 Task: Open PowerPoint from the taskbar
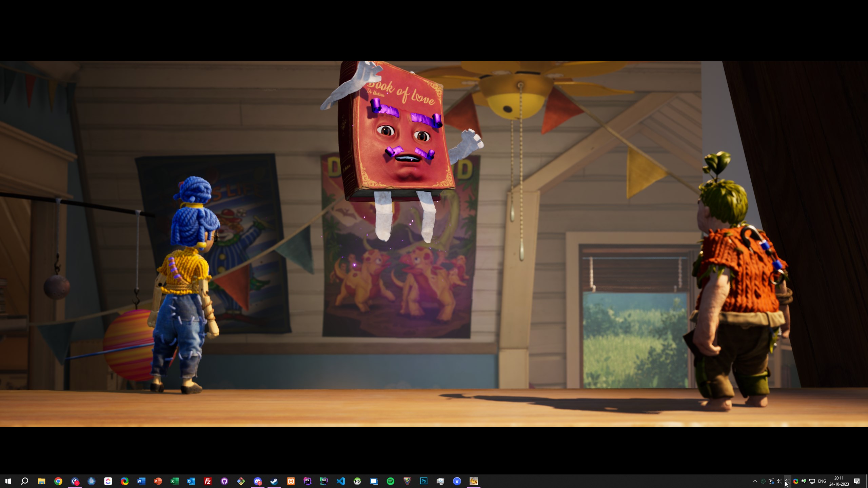(x=158, y=481)
